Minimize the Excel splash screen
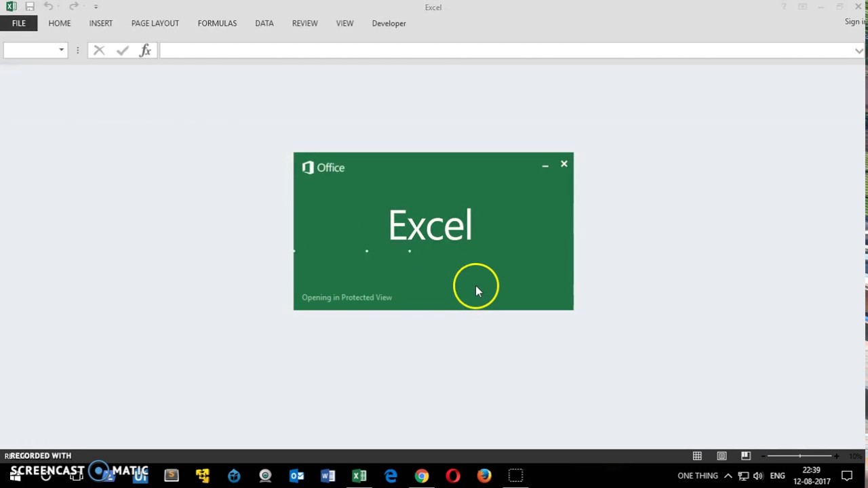Image resolution: width=868 pixels, height=488 pixels. pyautogui.click(x=545, y=165)
